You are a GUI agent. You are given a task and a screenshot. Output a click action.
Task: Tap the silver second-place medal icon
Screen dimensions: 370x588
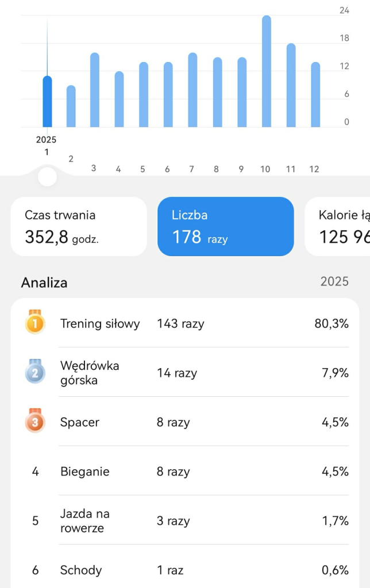click(x=35, y=372)
